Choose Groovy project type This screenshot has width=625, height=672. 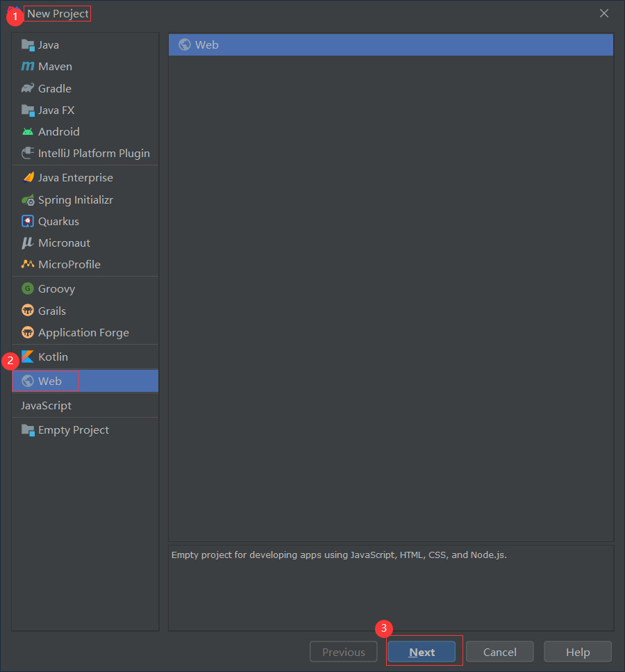[85, 288]
